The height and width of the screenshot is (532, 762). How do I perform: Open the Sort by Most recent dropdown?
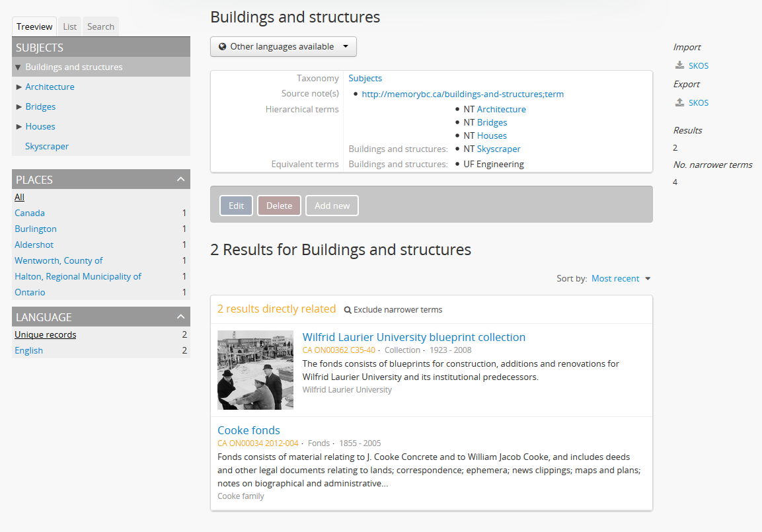click(x=619, y=278)
